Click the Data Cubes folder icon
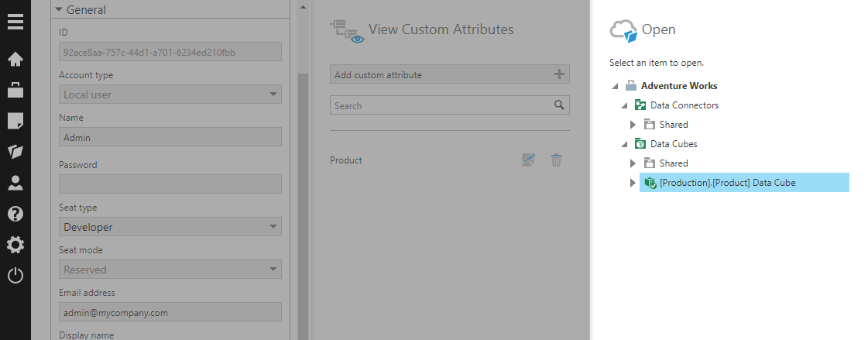Image resolution: width=868 pixels, height=340 pixels. point(640,144)
